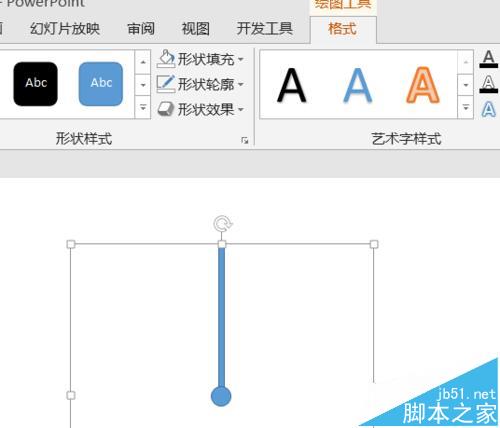Click the 形状效果 icon
The width and height of the screenshot is (500, 428).
[166, 109]
